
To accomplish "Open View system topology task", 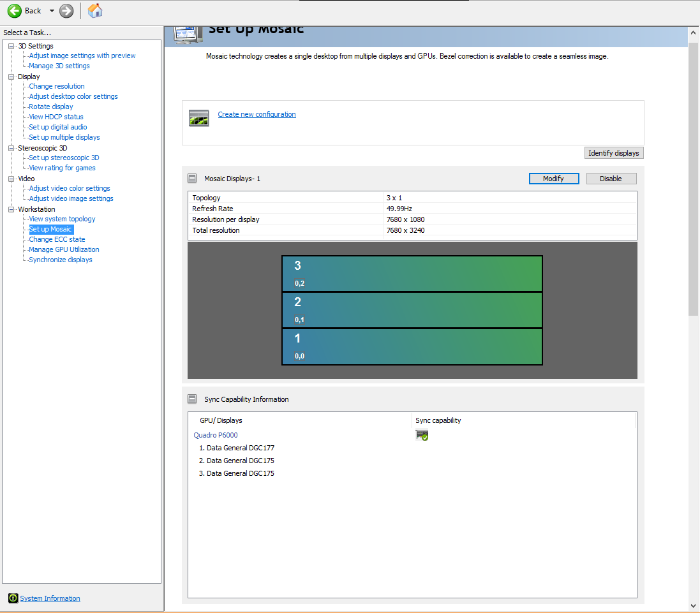I will (62, 219).
